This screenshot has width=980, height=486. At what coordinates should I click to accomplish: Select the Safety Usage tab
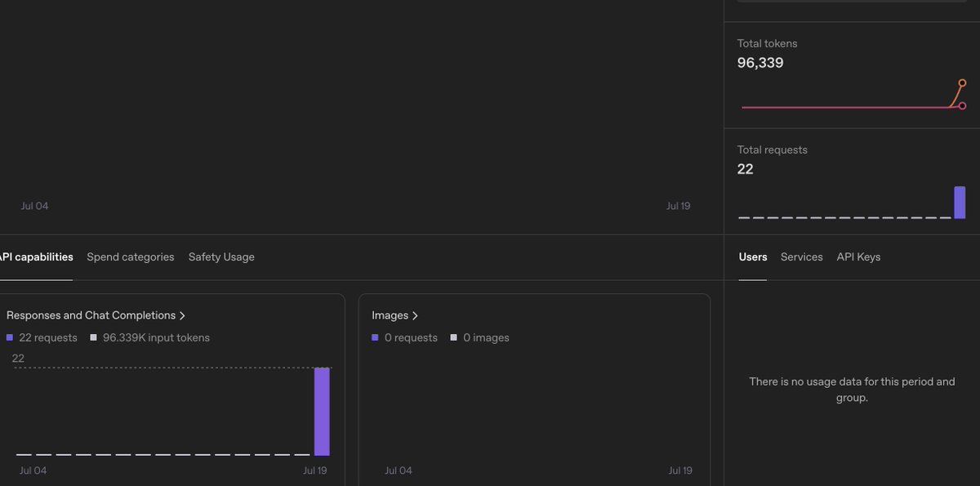click(x=221, y=256)
